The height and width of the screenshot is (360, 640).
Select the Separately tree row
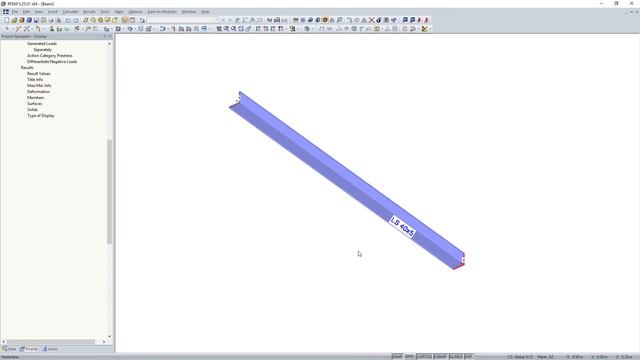point(42,50)
